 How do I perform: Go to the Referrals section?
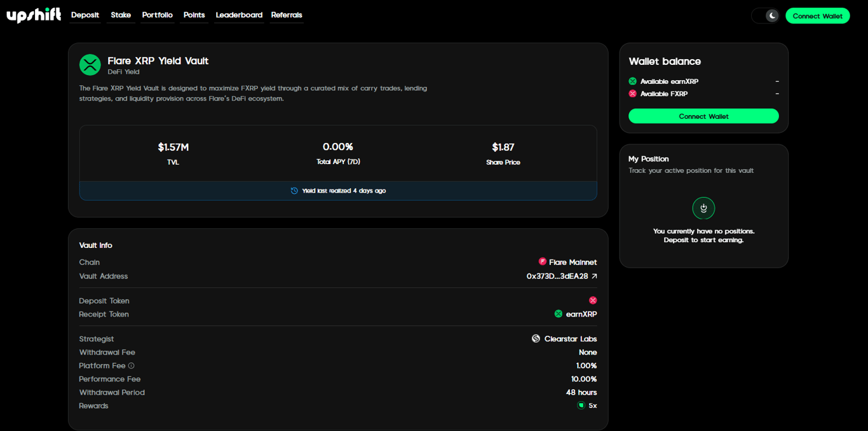coord(286,15)
